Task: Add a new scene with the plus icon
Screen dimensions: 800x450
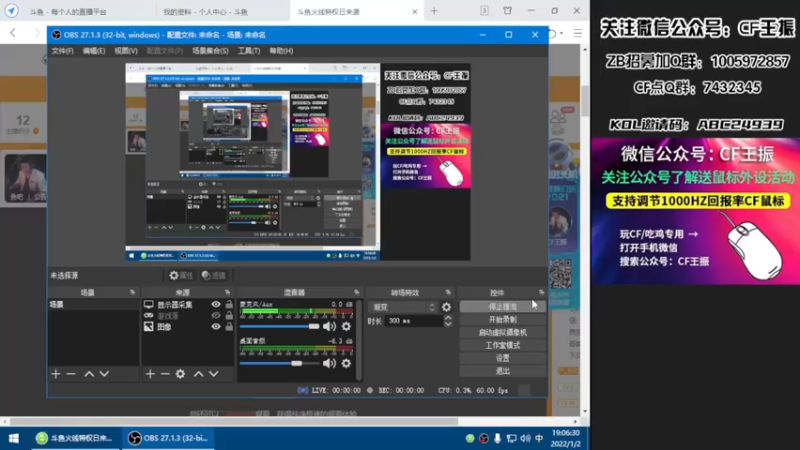Action: click(56, 374)
